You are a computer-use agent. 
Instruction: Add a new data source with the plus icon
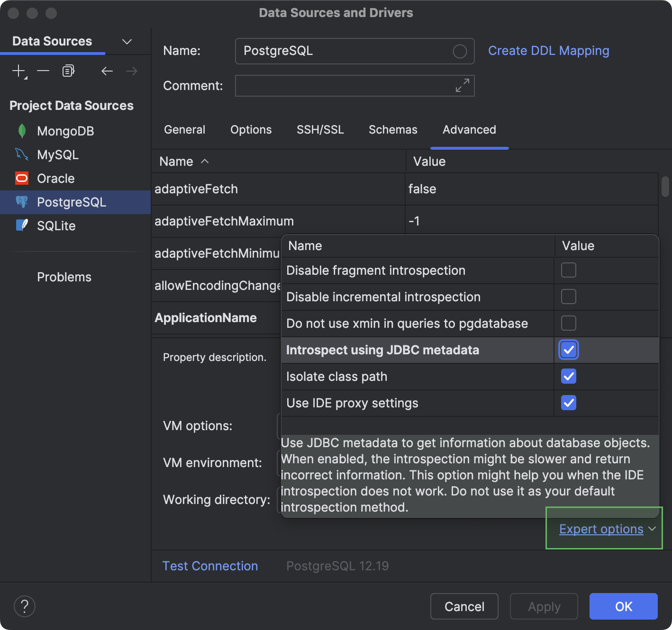point(18,71)
